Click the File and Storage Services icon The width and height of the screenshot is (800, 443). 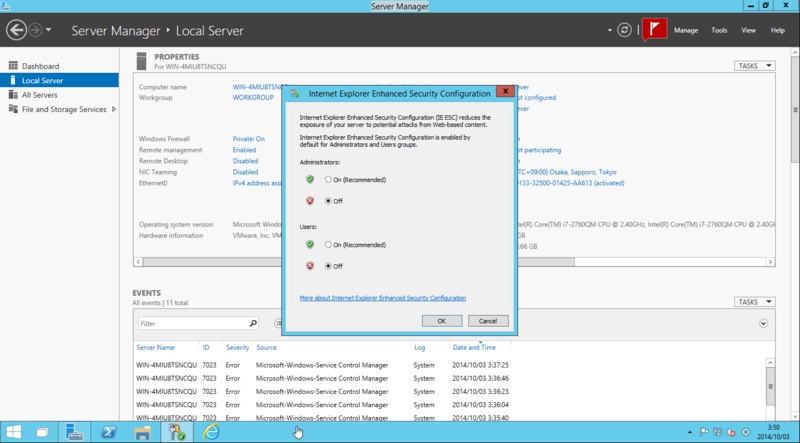pyautogui.click(x=13, y=109)
